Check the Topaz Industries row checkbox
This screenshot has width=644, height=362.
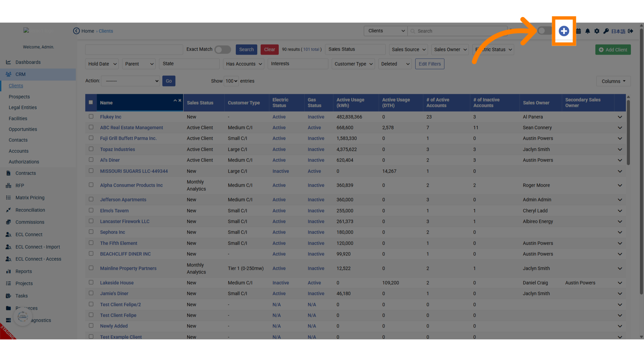tap(91, 149)
